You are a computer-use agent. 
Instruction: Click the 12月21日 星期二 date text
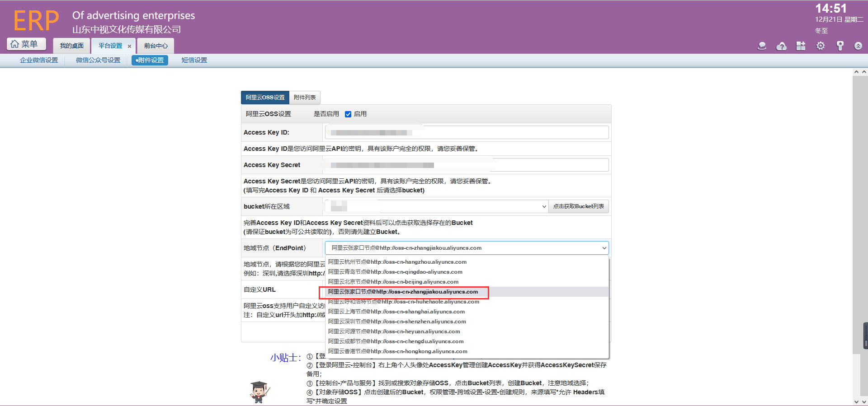(839, 19)
